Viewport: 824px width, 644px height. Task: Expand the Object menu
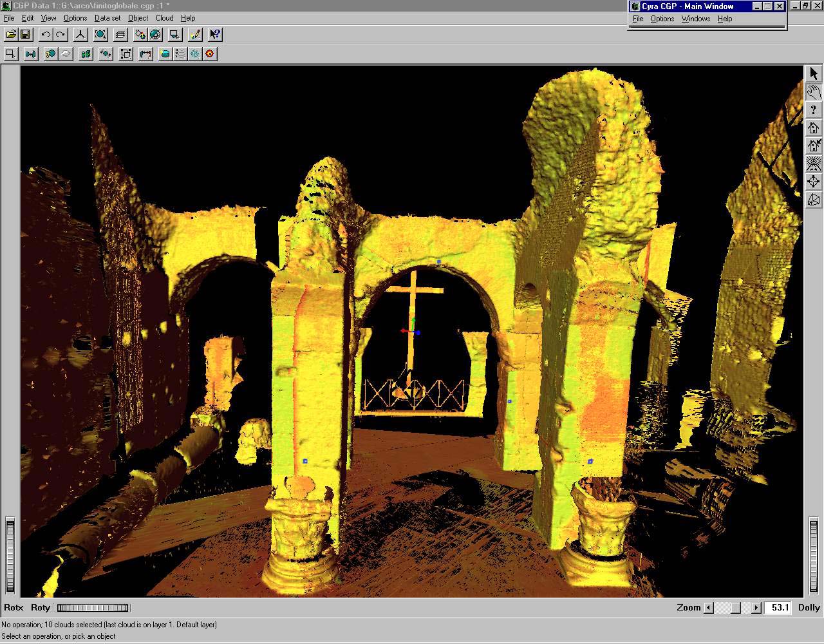(x=138, y=18)
